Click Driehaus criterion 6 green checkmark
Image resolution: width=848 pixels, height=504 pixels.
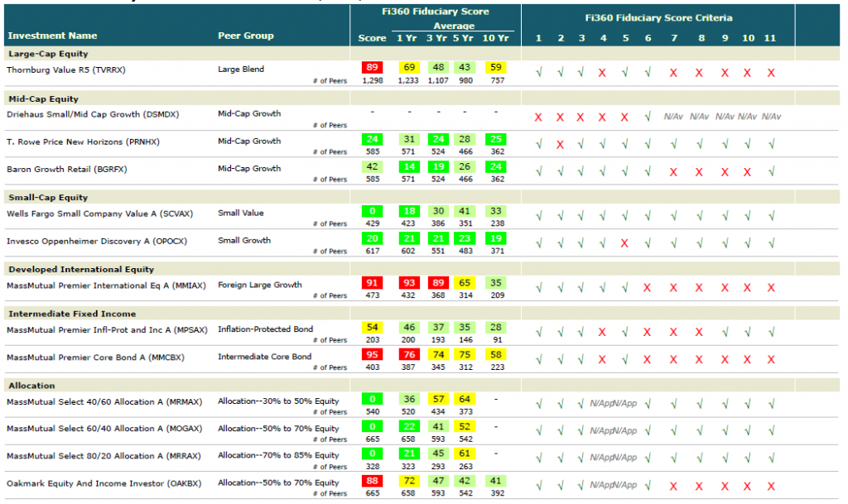[x=648, y=117]
